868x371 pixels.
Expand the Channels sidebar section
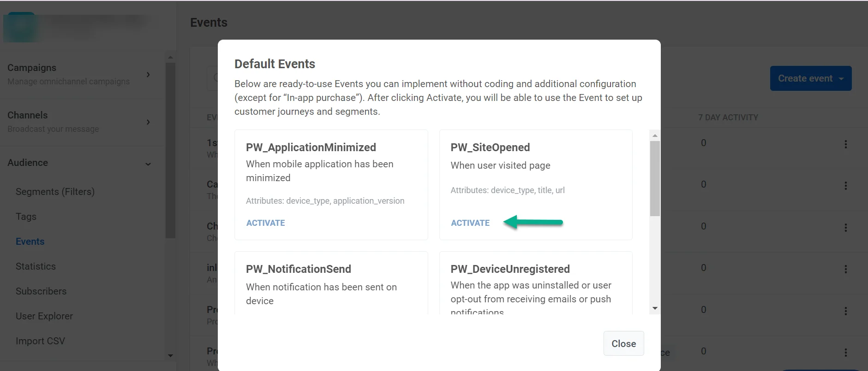[148, 122]
